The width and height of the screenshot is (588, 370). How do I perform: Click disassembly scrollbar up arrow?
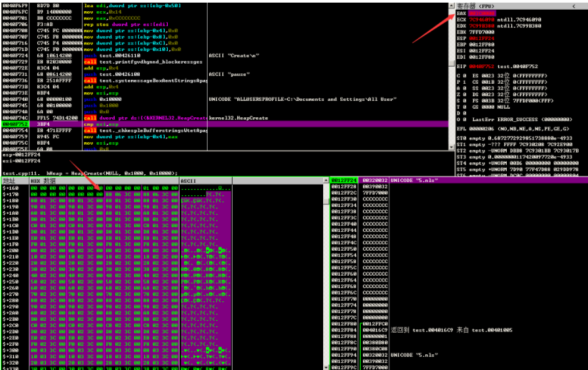(x=452, y=6)
